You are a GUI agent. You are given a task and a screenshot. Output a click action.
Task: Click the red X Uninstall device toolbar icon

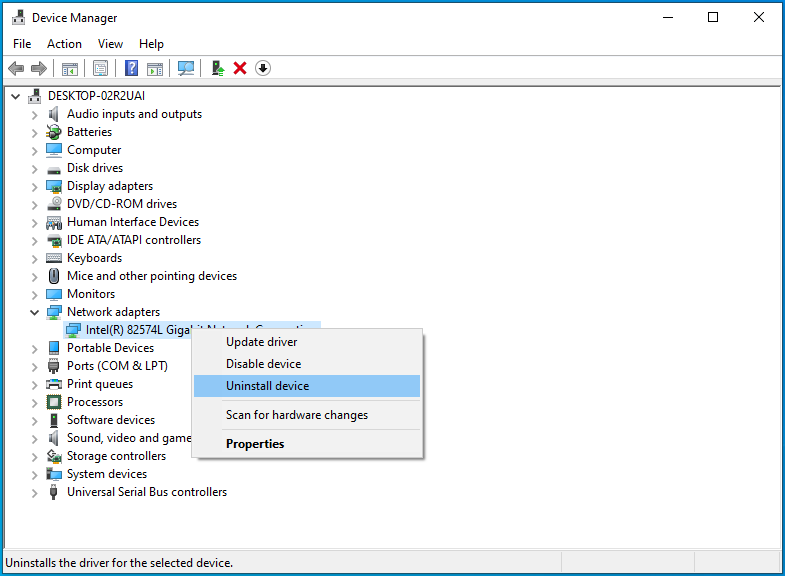coord(240,68)
